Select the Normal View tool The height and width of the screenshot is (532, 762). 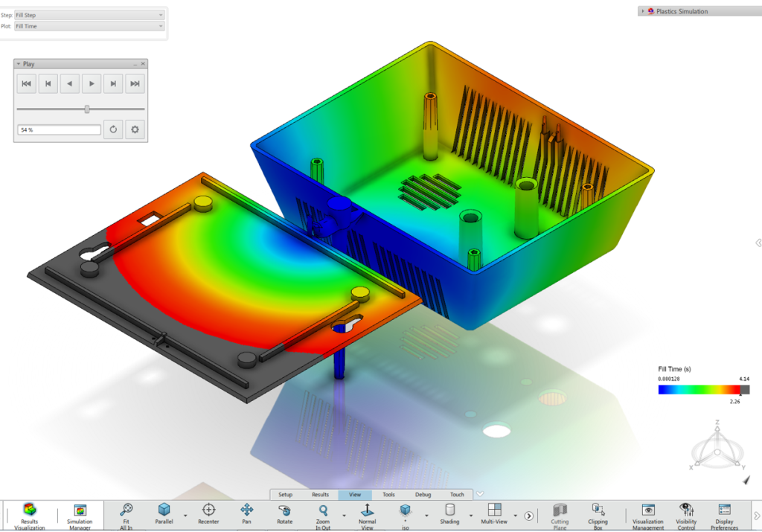(x=367, y=515)
